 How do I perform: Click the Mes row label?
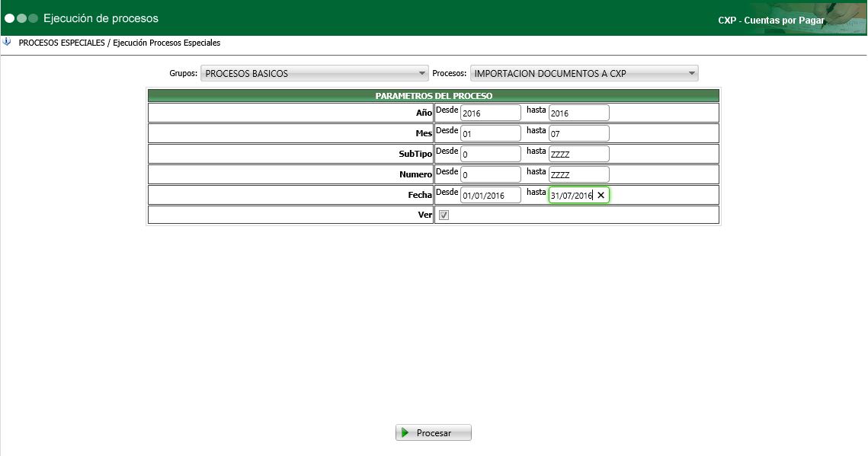click(424, 133)
